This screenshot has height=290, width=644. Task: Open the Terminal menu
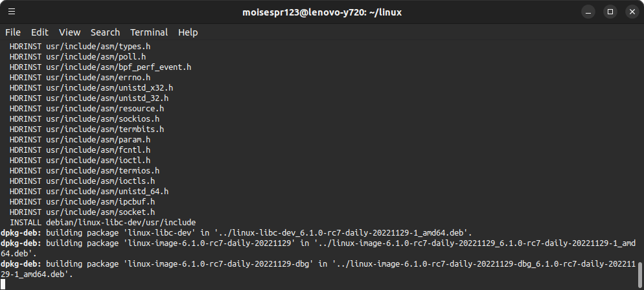pyautogui.click(x=148, y=32)
